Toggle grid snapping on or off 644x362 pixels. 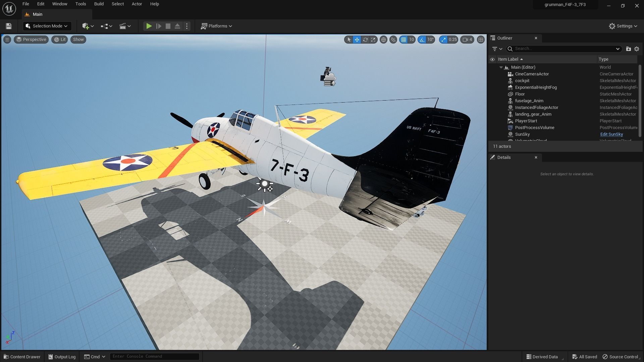(404, 40)
